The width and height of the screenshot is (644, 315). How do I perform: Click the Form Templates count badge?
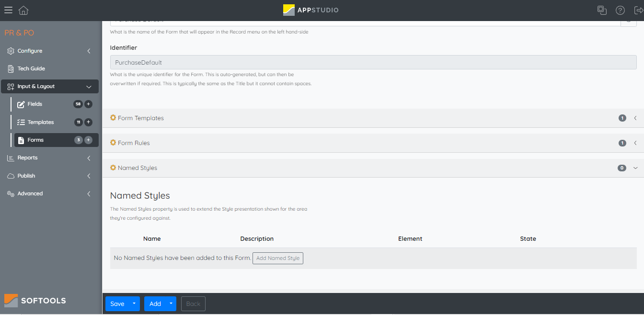pos(622,118)
